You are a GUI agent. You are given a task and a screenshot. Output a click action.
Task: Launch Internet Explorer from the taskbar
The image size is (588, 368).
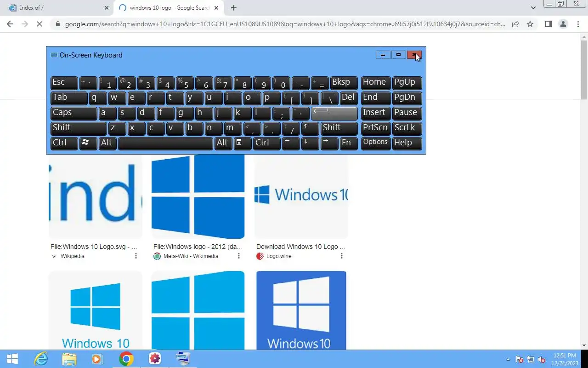41,359
